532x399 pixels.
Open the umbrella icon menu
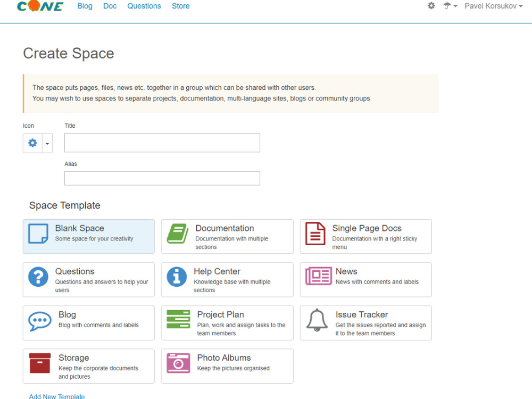tap(450, 6)
